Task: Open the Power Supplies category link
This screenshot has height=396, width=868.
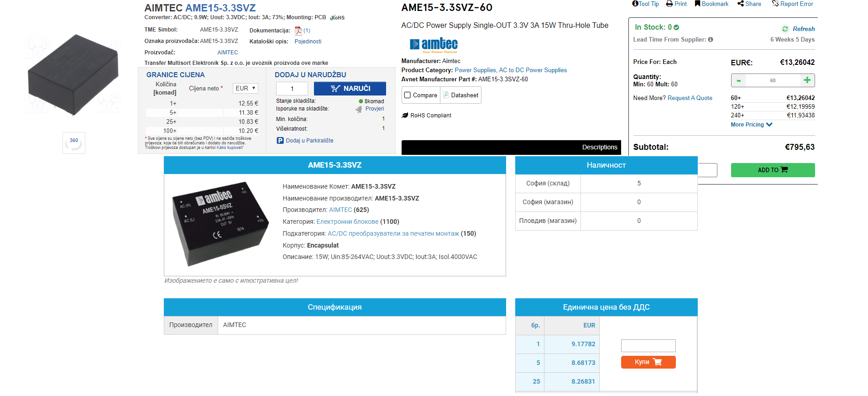Action: pyautogui.click(x=475, y=70)
